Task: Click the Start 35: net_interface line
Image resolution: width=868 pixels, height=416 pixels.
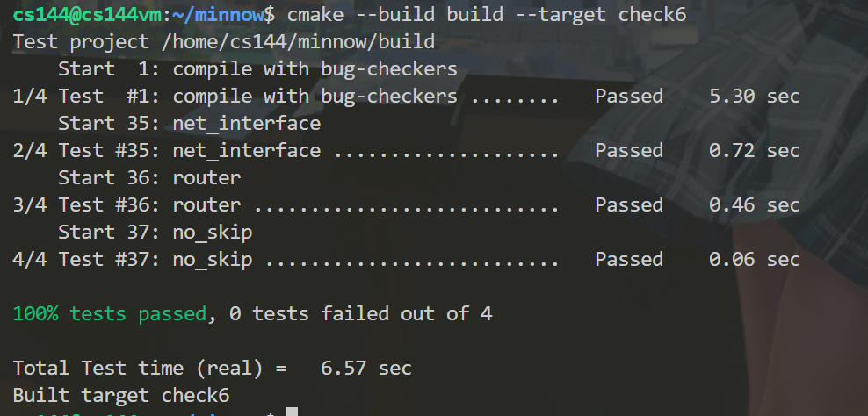Action: point(189,124)
